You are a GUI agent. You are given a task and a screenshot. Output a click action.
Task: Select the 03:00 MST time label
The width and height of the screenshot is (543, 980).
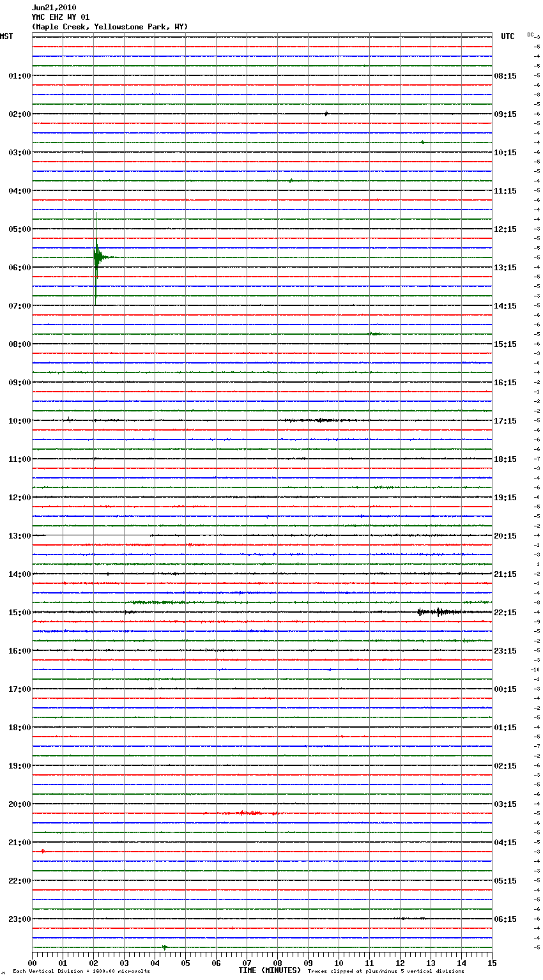[19, 153]
